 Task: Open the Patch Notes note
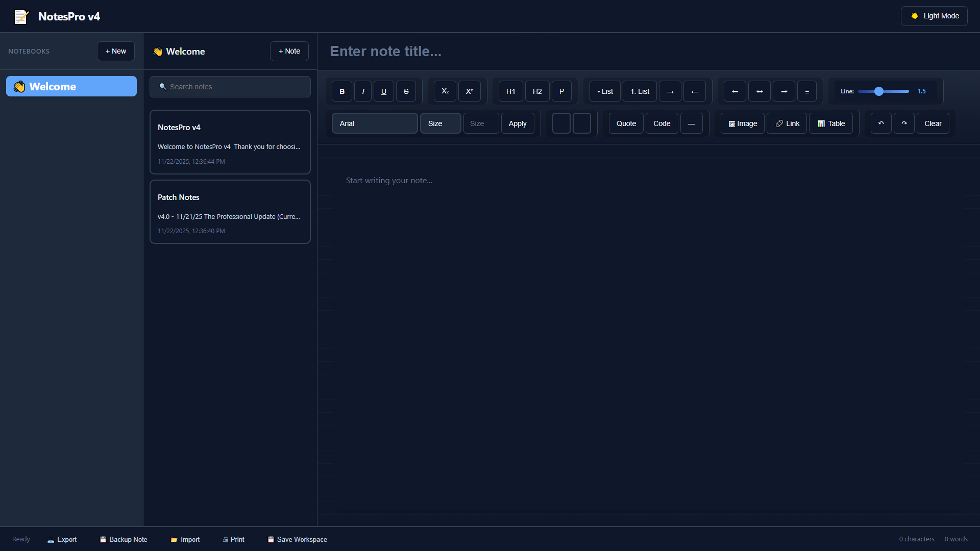(x=230, y=211)
